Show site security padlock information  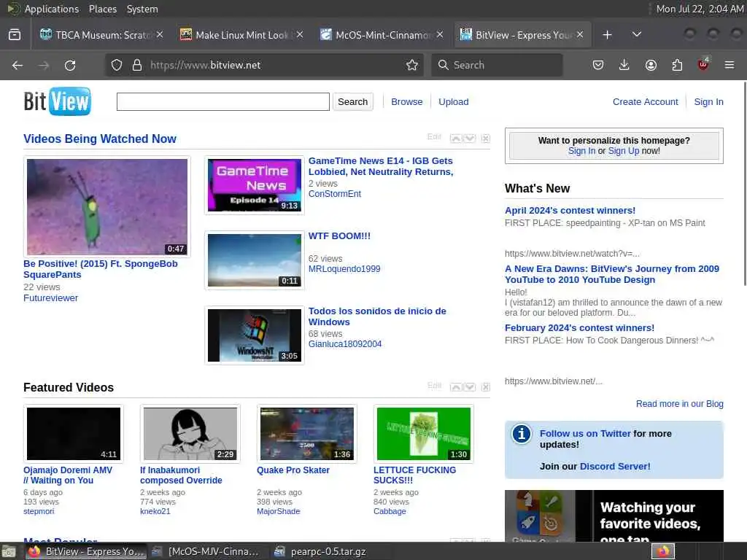point(137,65)
